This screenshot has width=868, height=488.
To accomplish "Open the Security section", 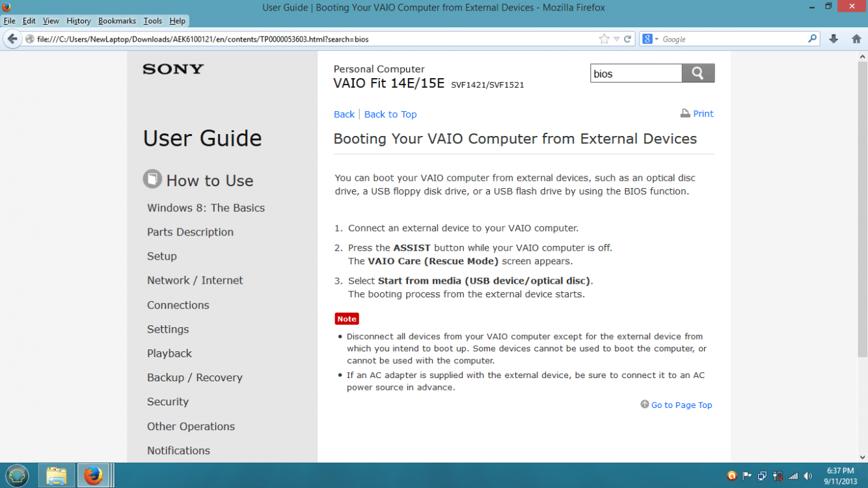I will (x=168, y=401).
